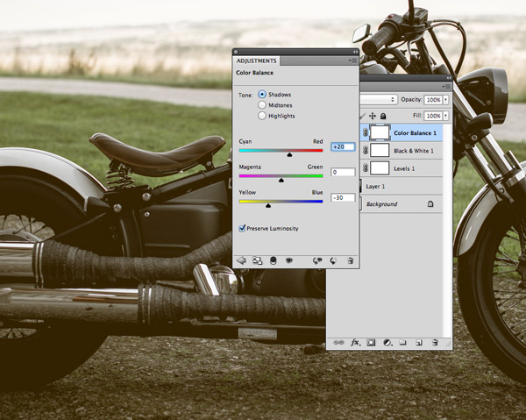The height and width of the screenshot is (420, 526).
Task: Click the Yellow-Blue value field
Action: pyautogui.click(x=343, y=198)
